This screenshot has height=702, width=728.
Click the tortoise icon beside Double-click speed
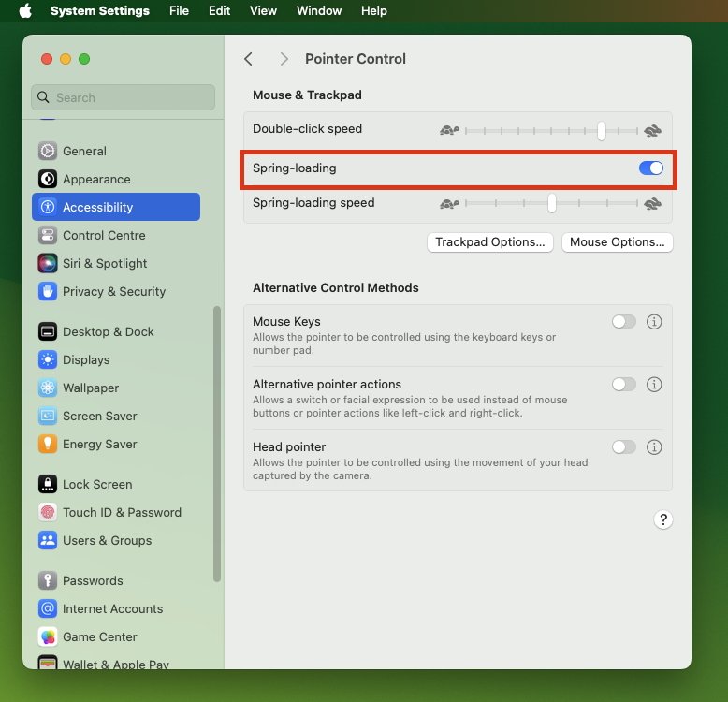[x=449, y=130]
